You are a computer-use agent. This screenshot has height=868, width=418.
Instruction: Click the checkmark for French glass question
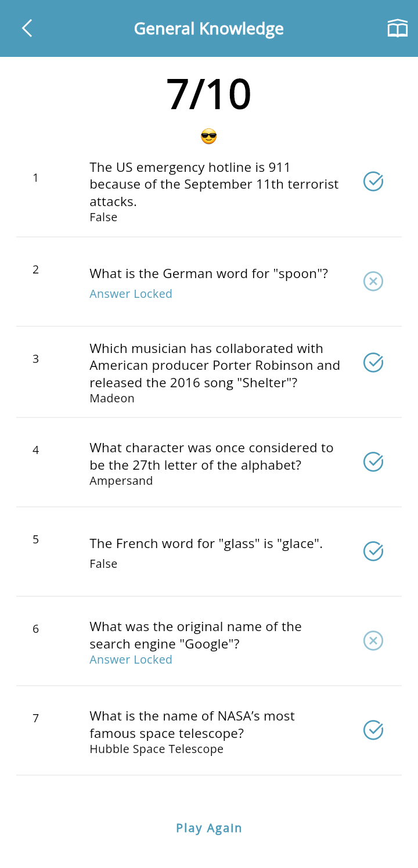click(x=373, y=551)
